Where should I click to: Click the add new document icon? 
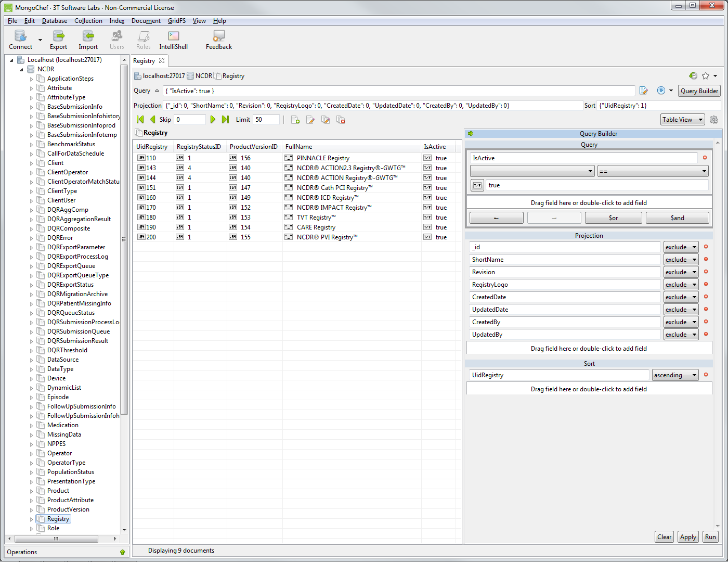tap(295, 120)
